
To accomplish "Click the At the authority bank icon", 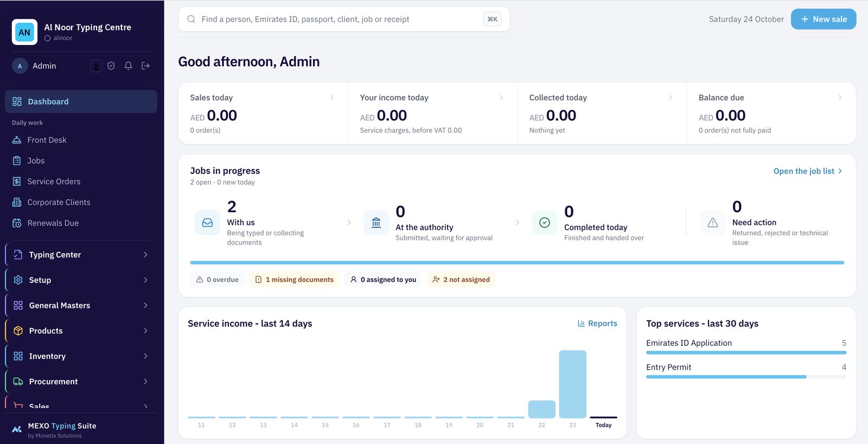I will 376,223.
